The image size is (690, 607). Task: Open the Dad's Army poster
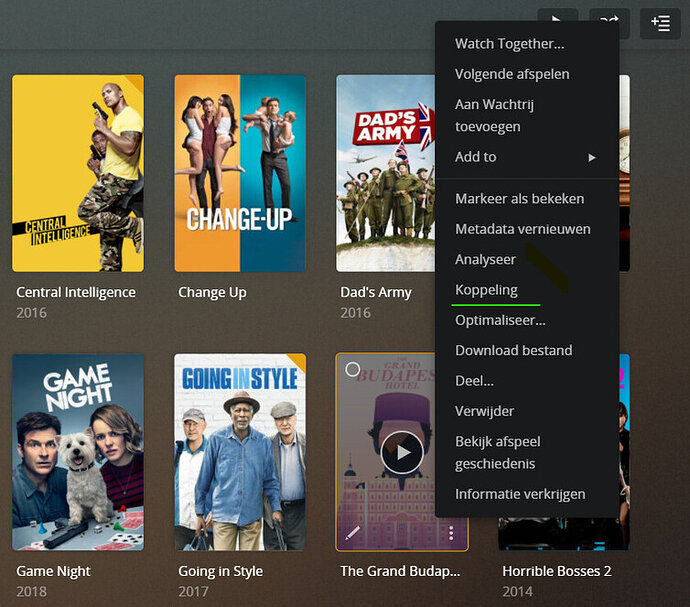click(385, 173)
